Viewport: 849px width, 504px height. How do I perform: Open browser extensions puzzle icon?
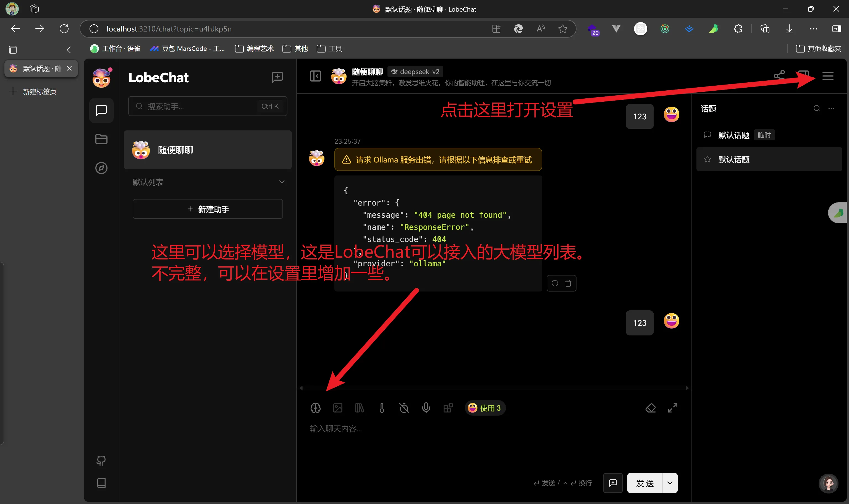[x=738, y=29]
